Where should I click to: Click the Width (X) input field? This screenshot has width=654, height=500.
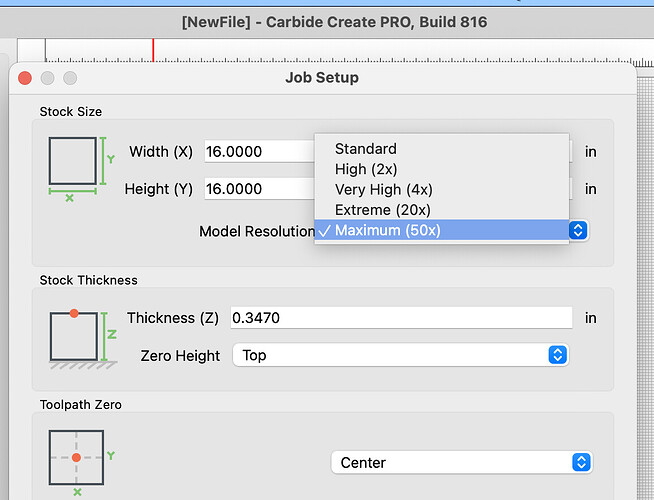[x=259, y=151]
